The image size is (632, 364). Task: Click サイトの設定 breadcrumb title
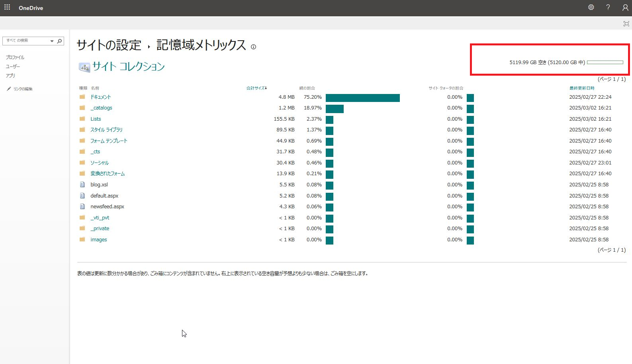(109, 45)
